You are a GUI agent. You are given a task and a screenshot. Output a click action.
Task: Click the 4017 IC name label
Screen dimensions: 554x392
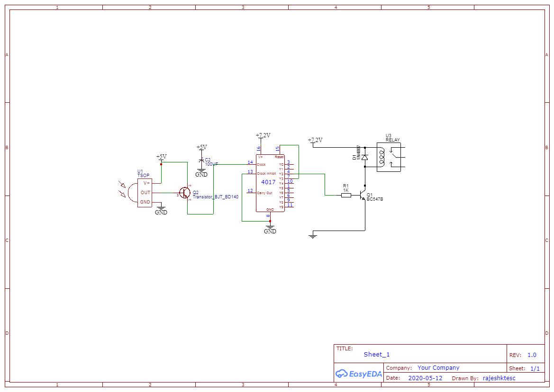(x=268, y=182)
